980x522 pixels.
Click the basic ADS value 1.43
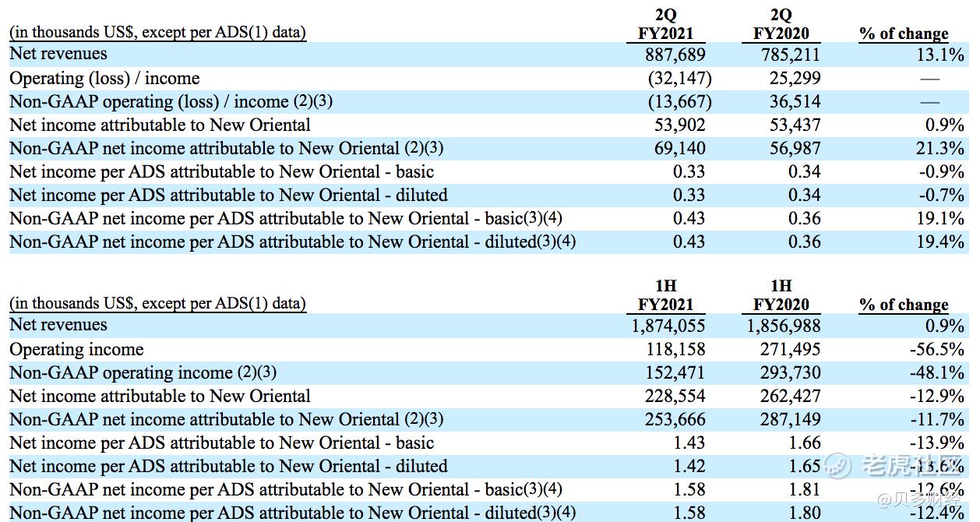pyautogui.click(x=689, y=443)
